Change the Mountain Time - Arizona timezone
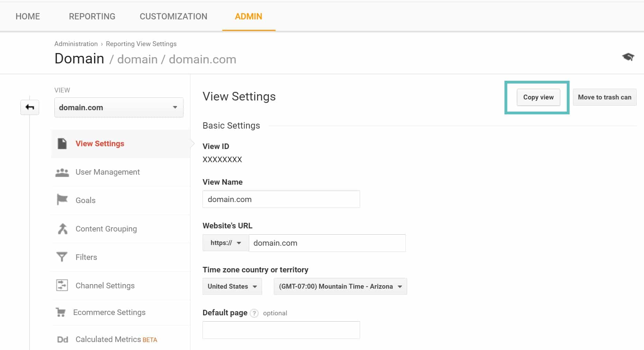The height and width of the screenshot is (350, 644). tap(340, 286)
